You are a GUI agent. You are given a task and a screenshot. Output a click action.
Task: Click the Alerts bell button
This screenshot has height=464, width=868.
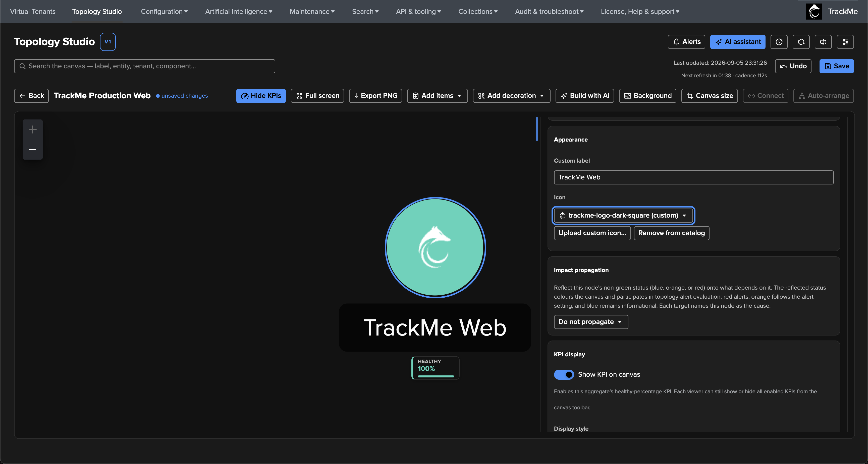pos(686,42)
